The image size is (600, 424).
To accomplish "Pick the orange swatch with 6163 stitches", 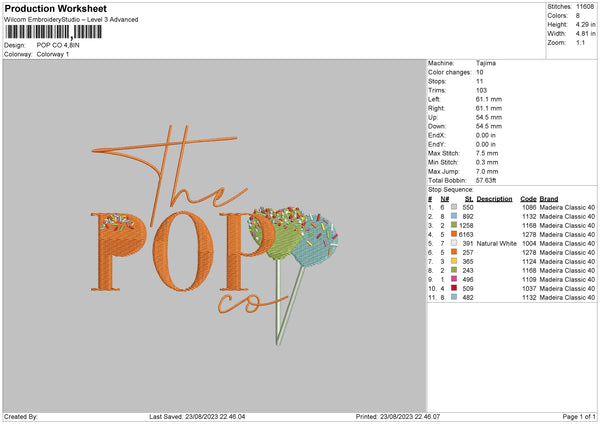I will tap(454, 233).
